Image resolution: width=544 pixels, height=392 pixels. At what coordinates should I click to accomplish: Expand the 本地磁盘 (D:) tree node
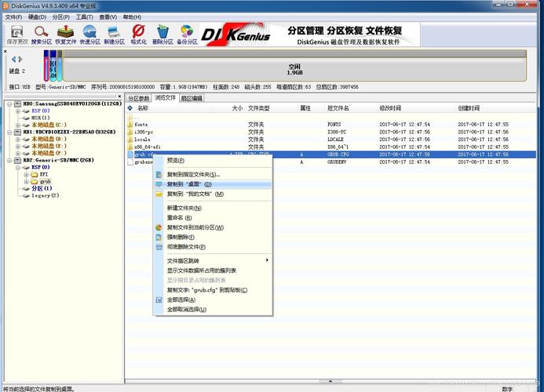pos(18,139)
